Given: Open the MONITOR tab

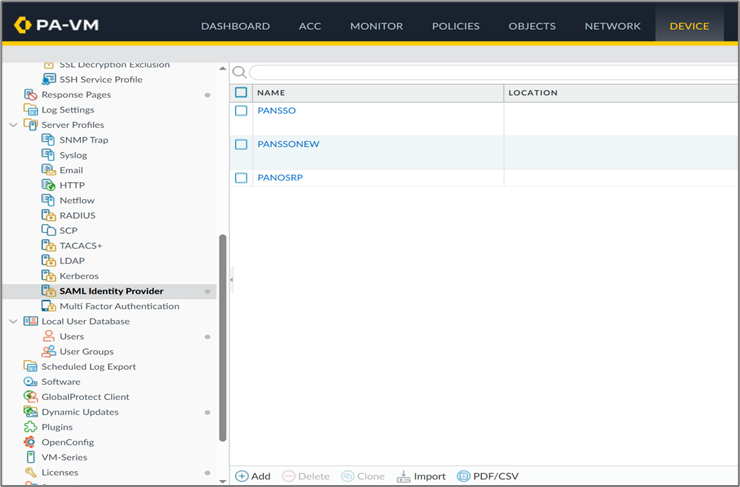Looking at the screenshot, I should coord(376,26).
